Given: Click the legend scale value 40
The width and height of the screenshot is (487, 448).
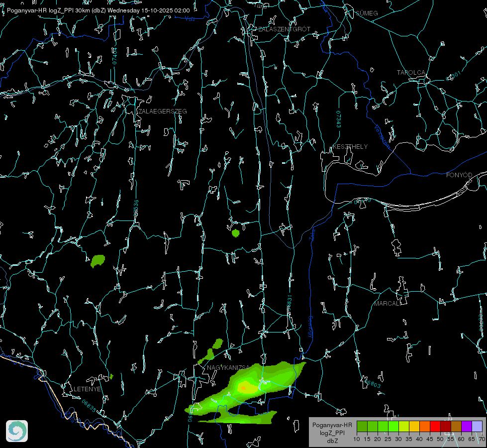Looking at the screenshot, I should point(419,439).
